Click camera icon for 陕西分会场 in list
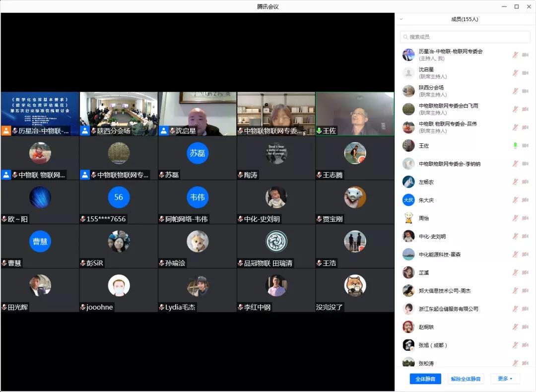 pyautogui.click(x=526, y=91)
